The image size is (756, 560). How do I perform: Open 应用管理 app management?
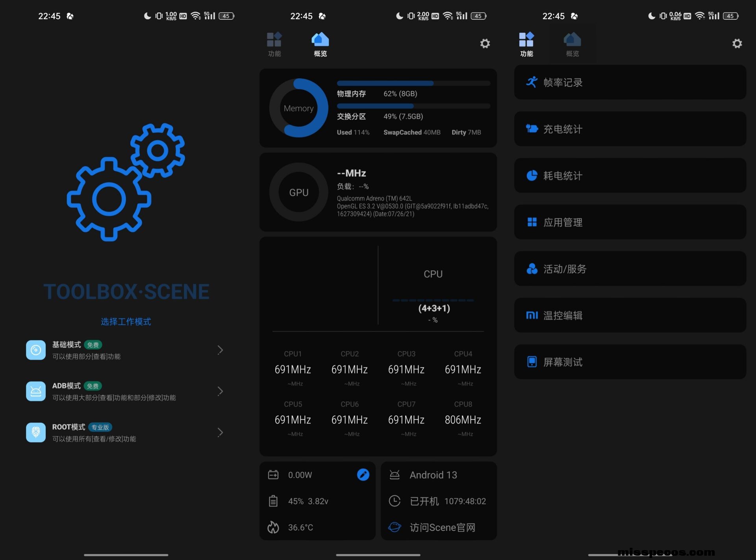click(630, 222)
